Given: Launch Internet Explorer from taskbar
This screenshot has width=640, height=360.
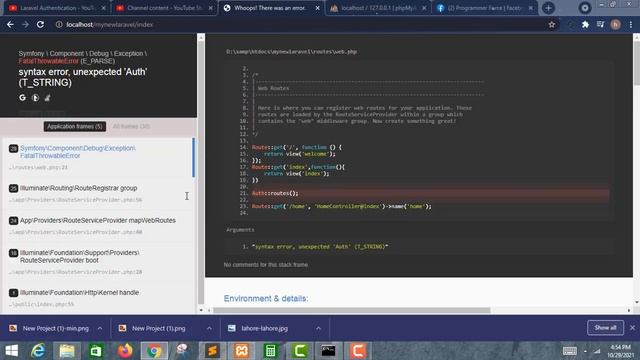Looking at the screenshot, I should coord(38,351).
